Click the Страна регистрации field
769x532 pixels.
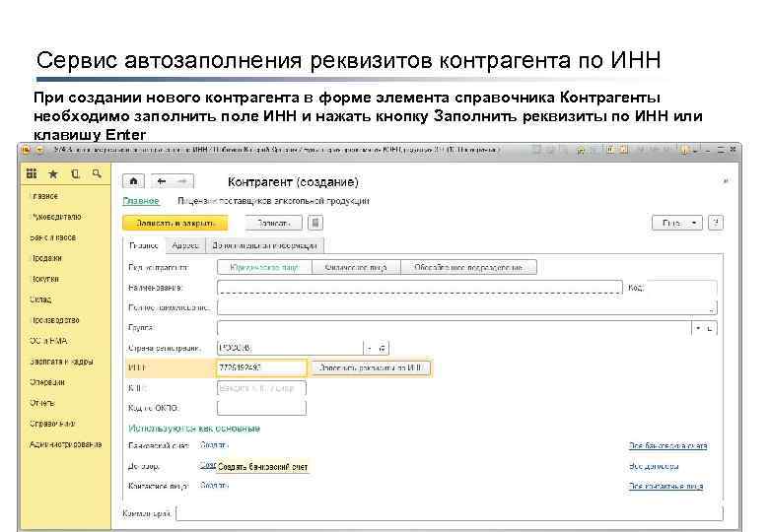point(290,348)
